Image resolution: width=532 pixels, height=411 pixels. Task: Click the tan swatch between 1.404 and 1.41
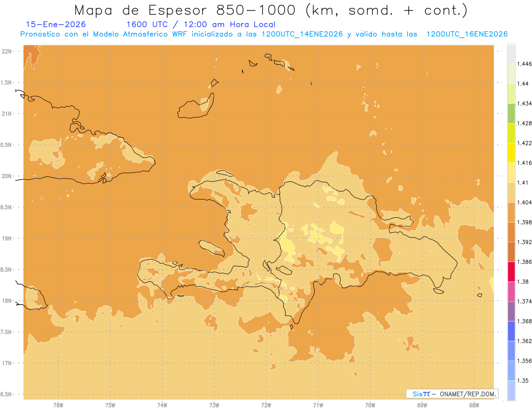point(511,192)
